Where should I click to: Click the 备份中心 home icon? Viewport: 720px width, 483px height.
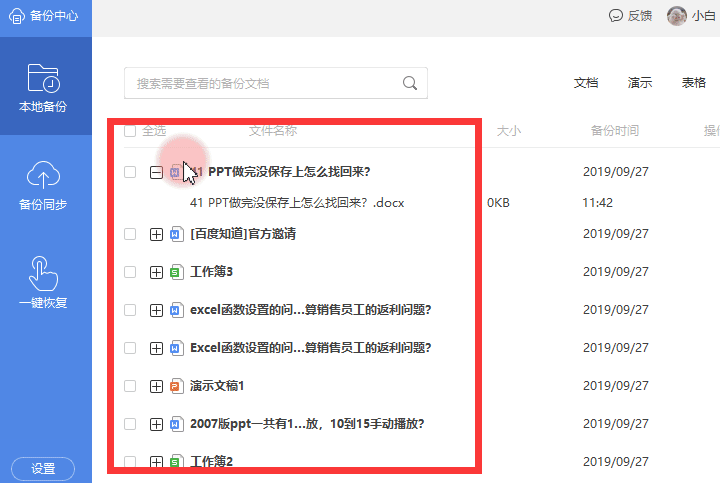[17, 16]
